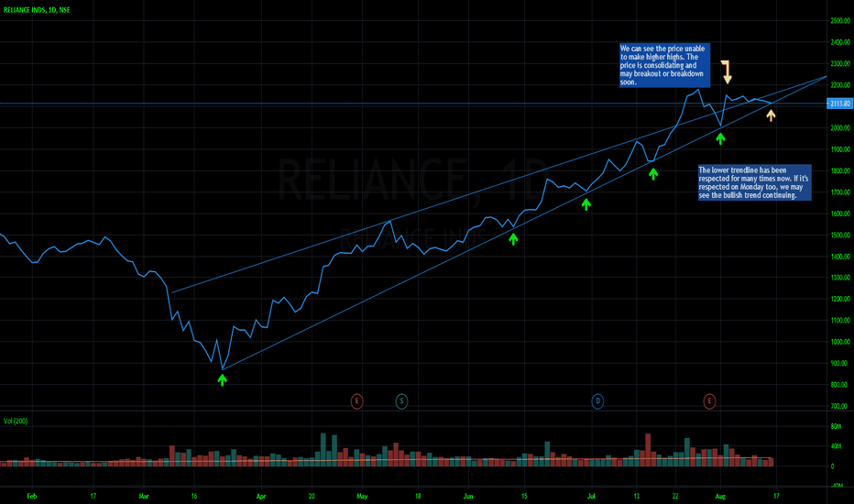Click the 1600.00 price axis label

(x=840, y=214)
